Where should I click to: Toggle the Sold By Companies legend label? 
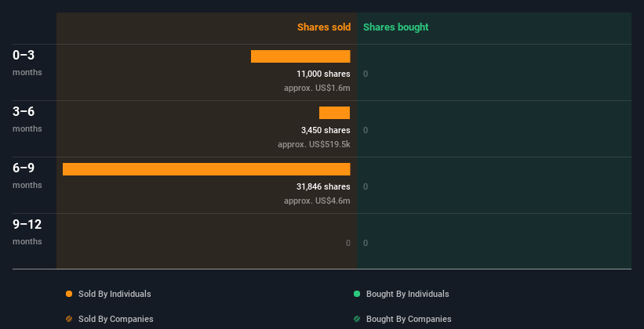[115, 319]
